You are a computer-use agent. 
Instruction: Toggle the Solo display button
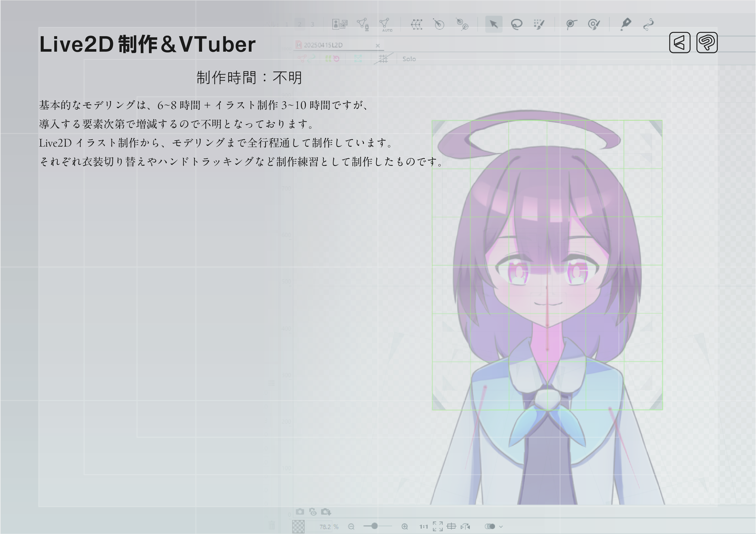point(409,59)
